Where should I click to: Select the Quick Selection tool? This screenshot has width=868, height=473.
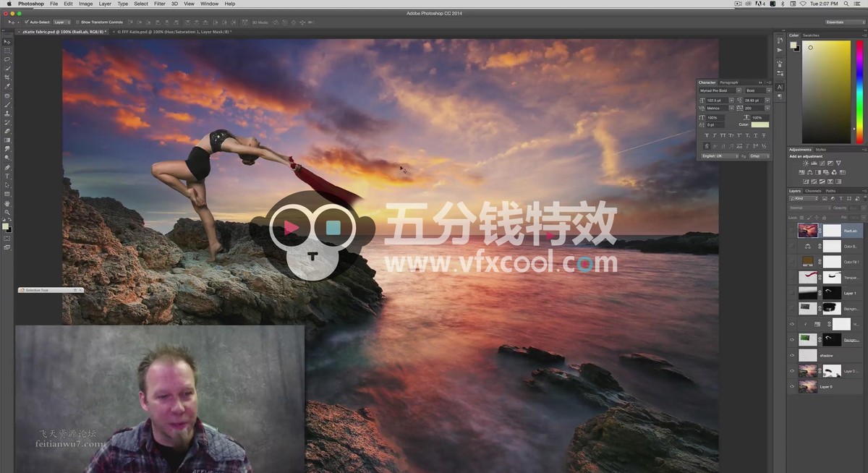7,68
